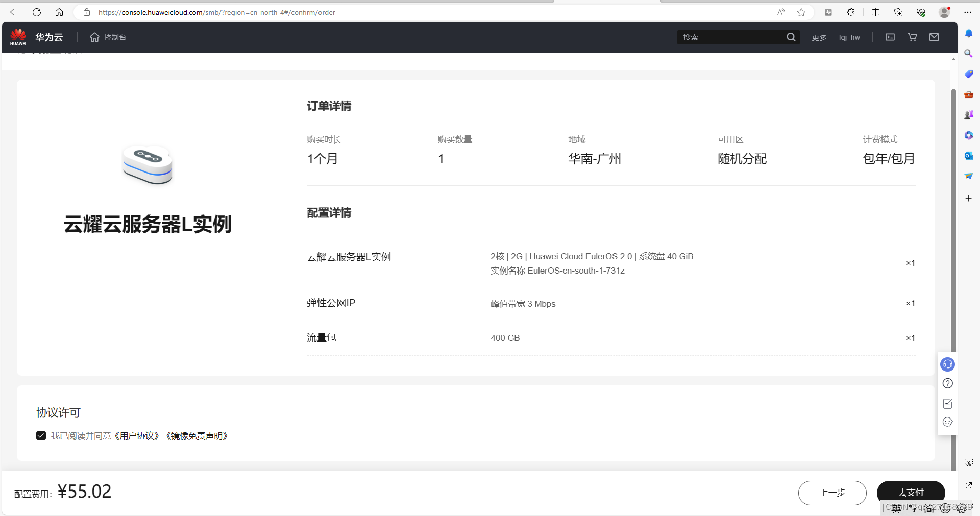Activate read aloud in address bar

[x=781, y=12]
